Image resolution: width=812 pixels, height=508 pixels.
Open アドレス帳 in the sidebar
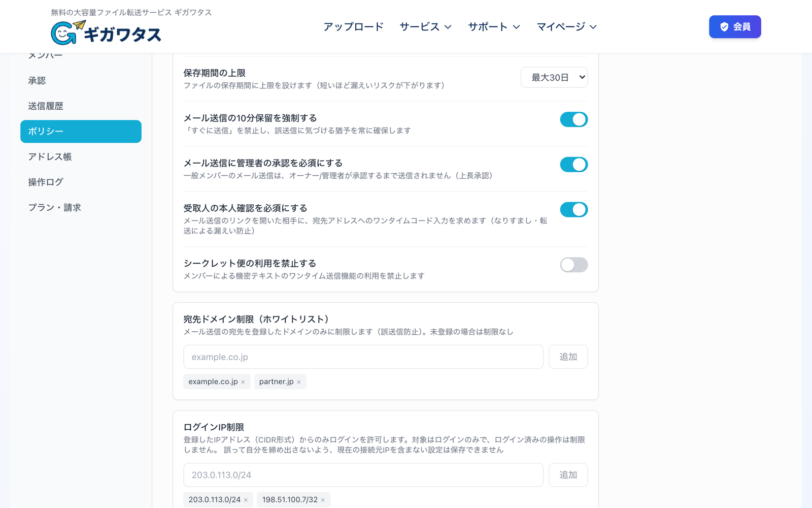[x=81, y=157]
